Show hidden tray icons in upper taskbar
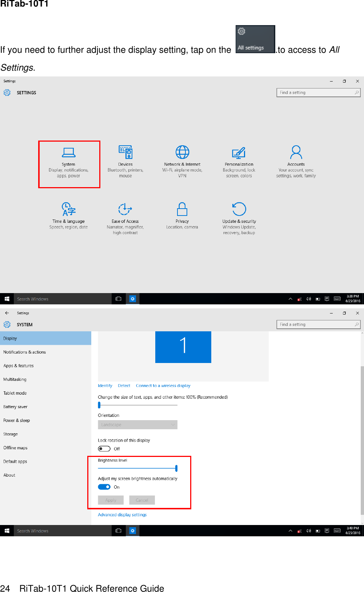This screenshot has height=592, width=364. click(290, 299)
